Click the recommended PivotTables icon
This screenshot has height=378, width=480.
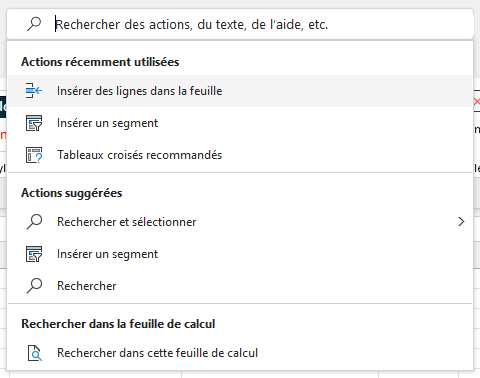point(34,155)
